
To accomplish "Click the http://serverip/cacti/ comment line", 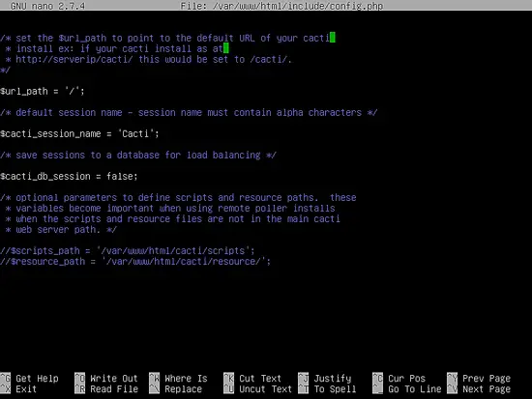I will point(149,59).
